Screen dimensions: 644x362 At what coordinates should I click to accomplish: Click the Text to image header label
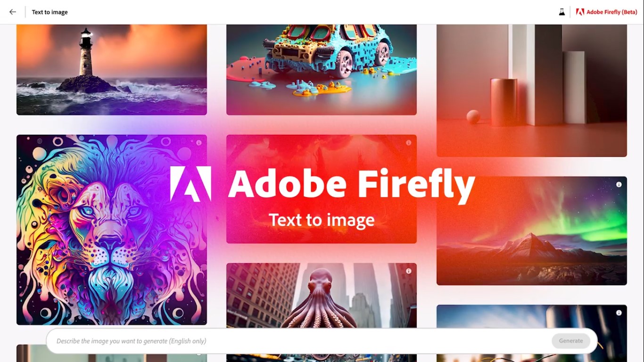click(x=50, y=12)
